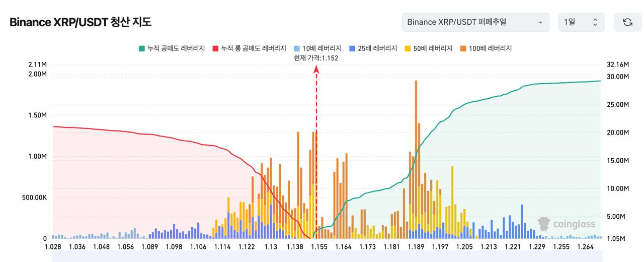Click the 1.197 price axis label

click(x=440, y=247)
